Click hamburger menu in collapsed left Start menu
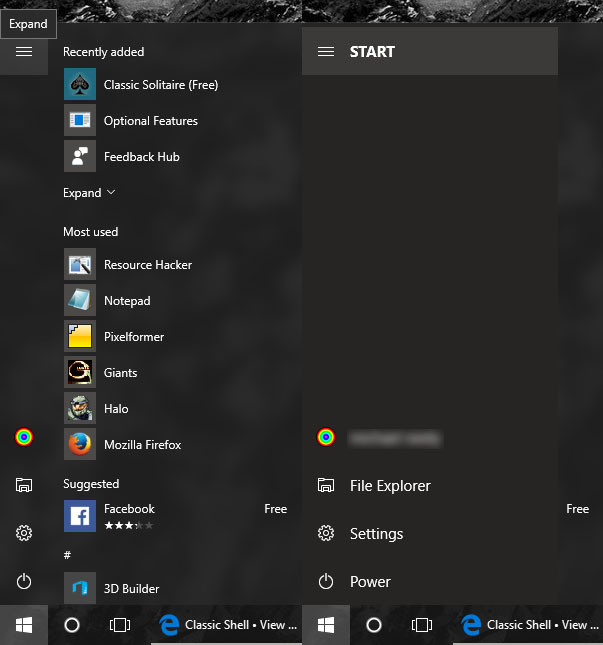The height and width of the screenshot is (645, 603). 24,52
